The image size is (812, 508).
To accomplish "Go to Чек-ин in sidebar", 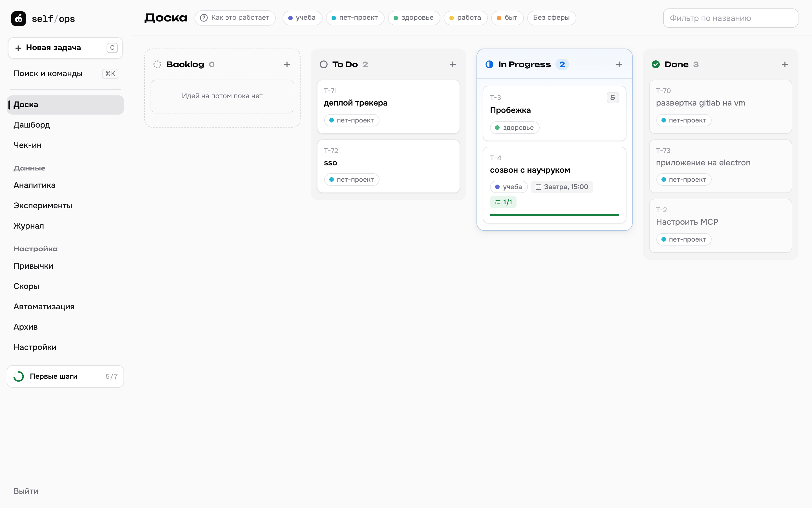I will tap(65, 145).
